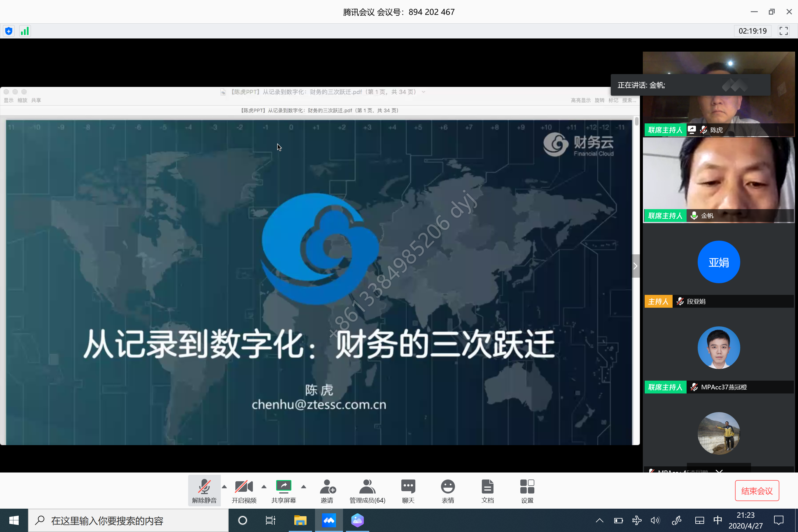Click the blue security shield icon
Image resolution: width=798 pixels, height=532 pixels.
(x=9, y=31)
